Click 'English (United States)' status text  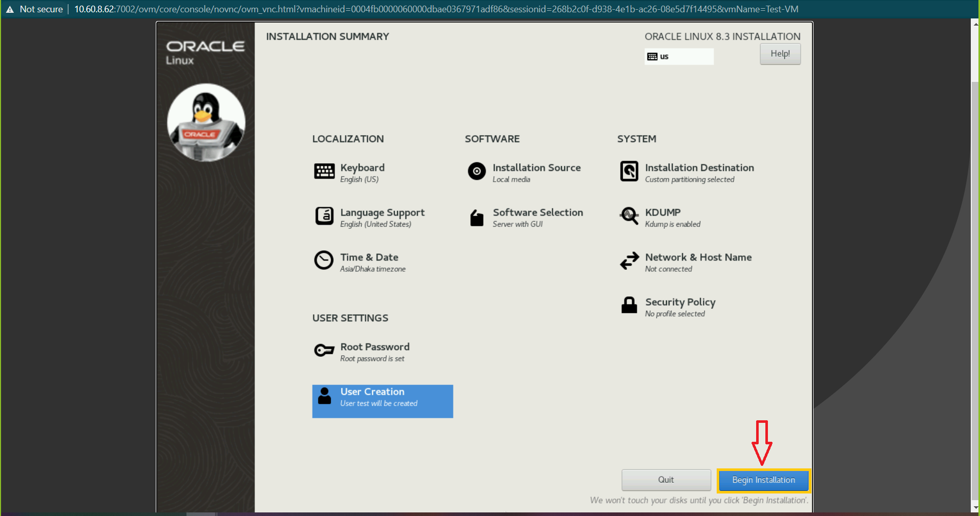(x=376, y=224)
